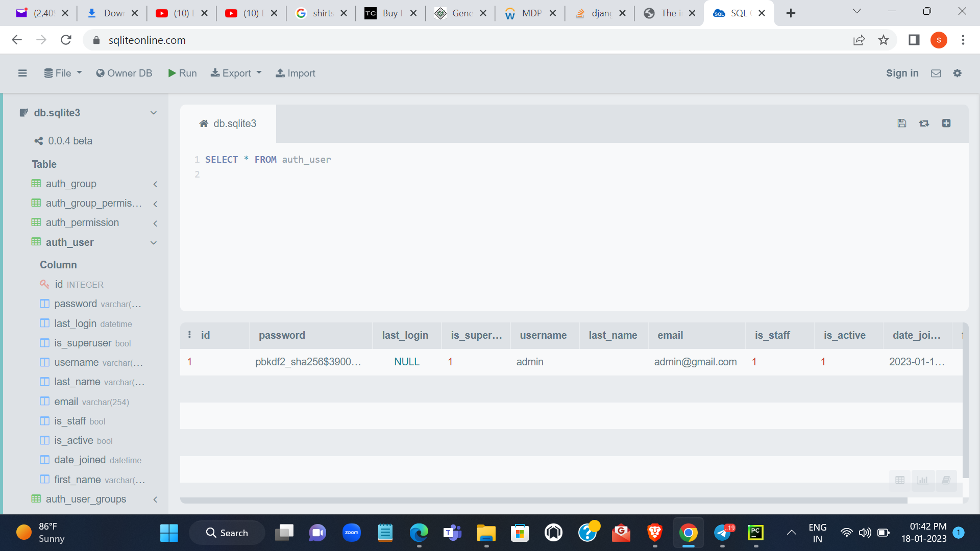The height and width of the screenshot is (551, 980).
Task: Click the Sign in link
Action: pos(902,73)
